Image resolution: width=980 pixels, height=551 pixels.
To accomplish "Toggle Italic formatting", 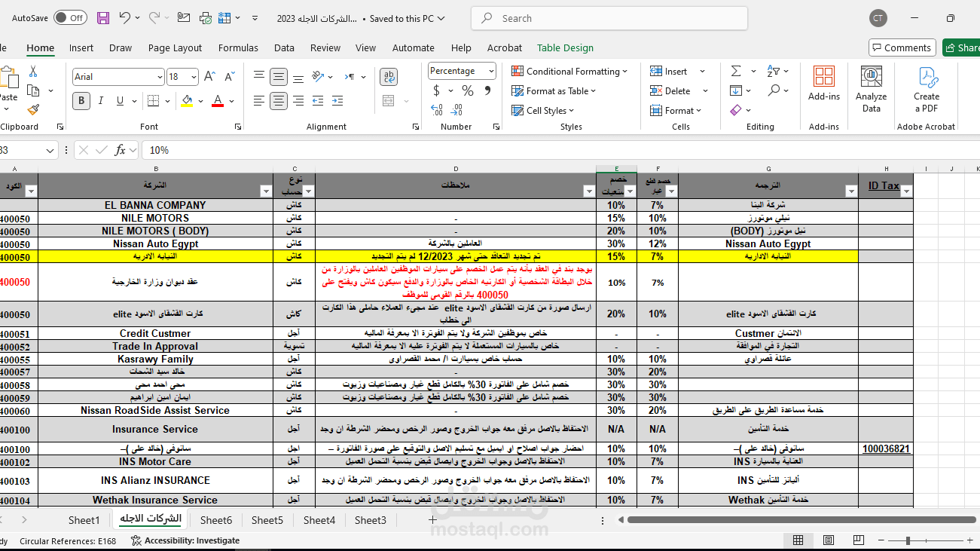I will coord(101,101).
